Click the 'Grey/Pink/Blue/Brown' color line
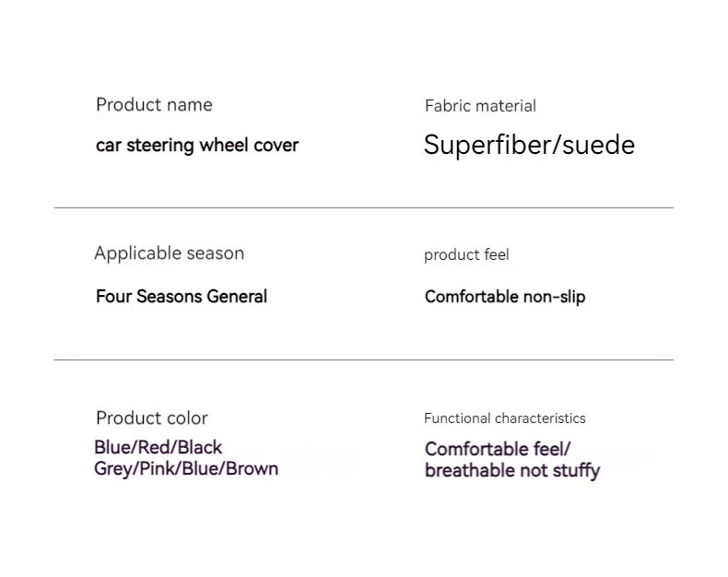728x577 pixels. 186,469
